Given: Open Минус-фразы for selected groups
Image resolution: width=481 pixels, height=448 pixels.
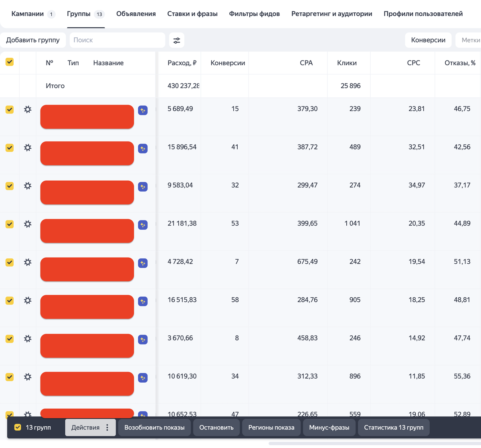Looking at the screenshot, I should [x=329, y=428].
